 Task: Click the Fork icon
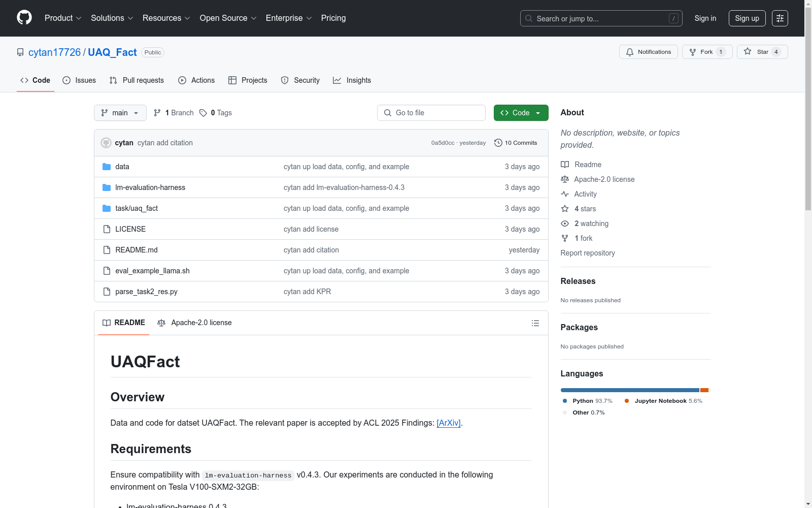pos(693,52)
